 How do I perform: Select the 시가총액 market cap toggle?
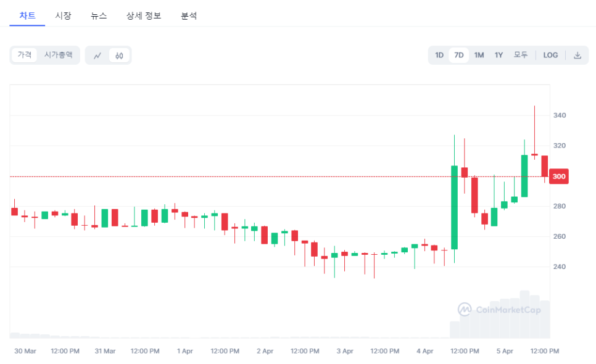58,55
